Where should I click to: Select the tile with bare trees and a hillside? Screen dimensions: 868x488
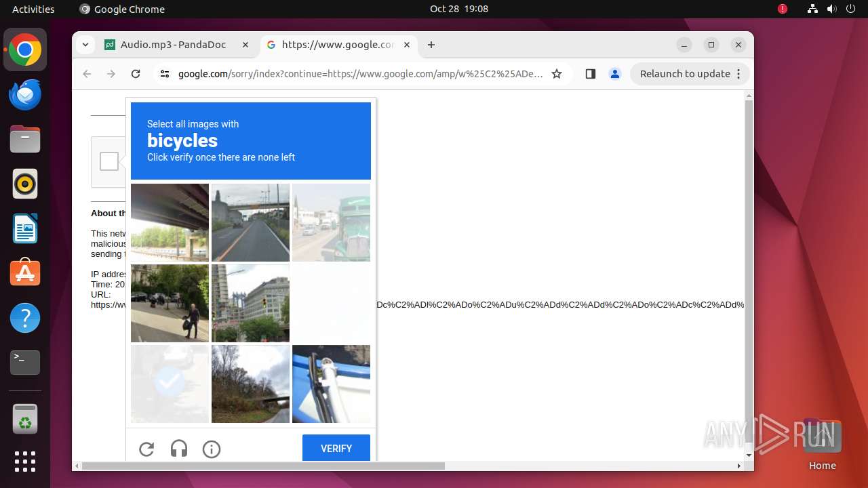pos(250,384)
